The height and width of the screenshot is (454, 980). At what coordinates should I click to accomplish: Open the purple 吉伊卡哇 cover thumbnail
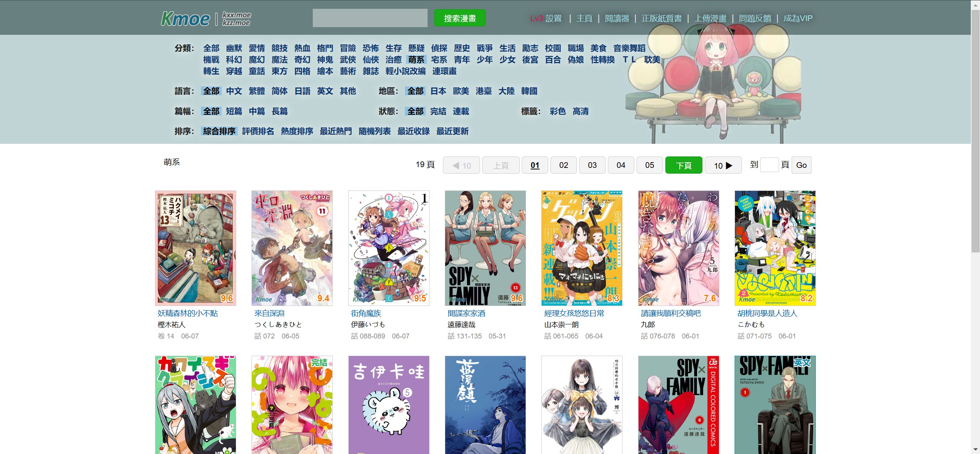(389, 405)
